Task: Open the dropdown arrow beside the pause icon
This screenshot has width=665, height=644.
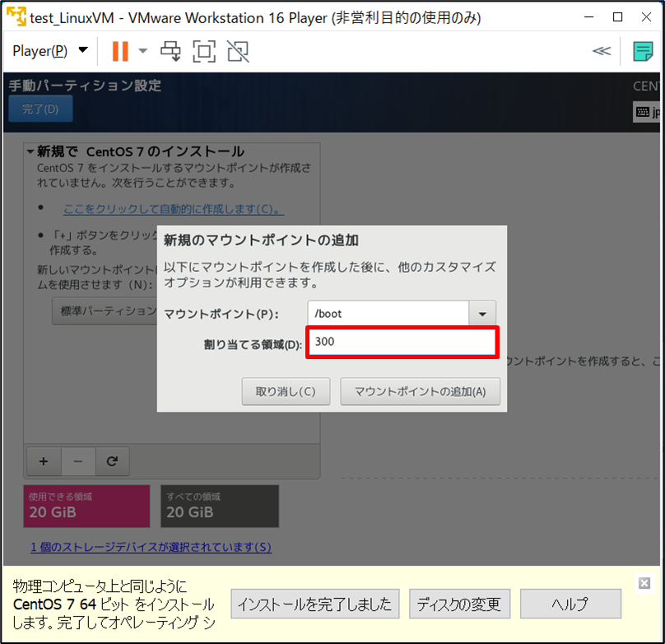Action: coord(143,51)
